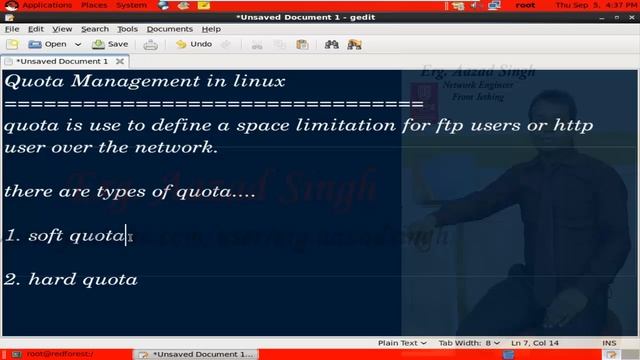Viewport: 640px width, 360px height.
Task: Print the document with the printer icon
Action: click(150, 44)
